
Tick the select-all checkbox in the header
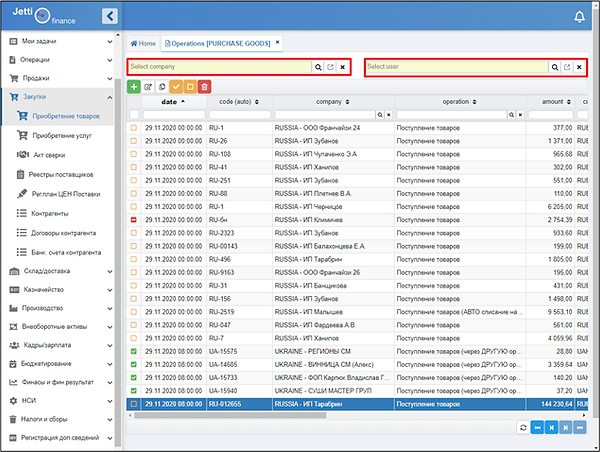[x=134, y=114]
